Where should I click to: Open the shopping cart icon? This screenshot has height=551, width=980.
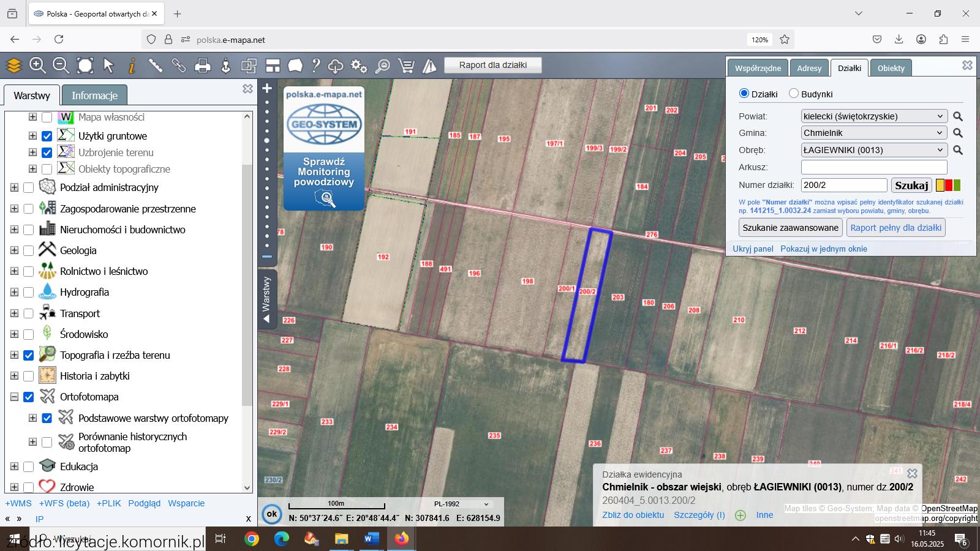tap(405, 66)
